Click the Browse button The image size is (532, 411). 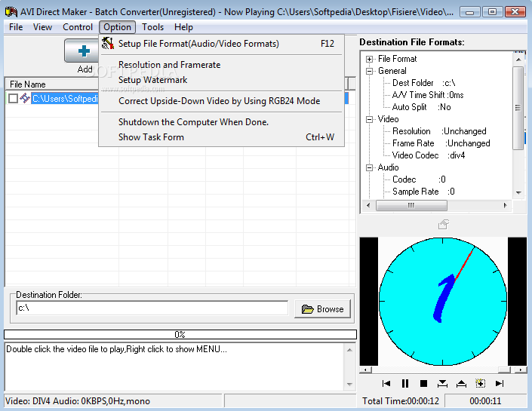click(x=322, y=309)
